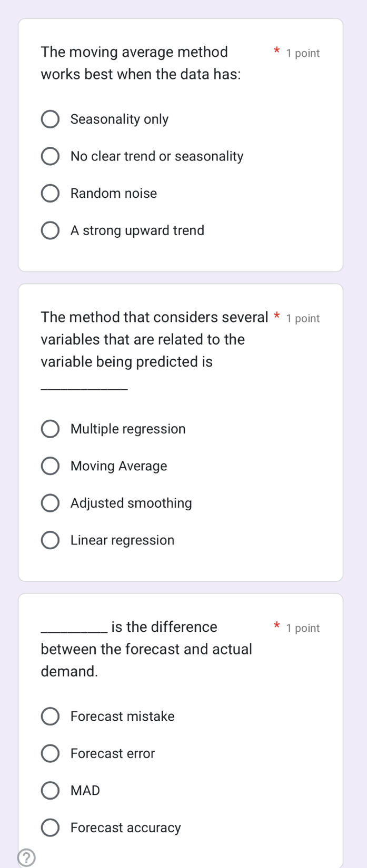Click '1 point' label on forecast question
This screenshot has width=367, height=868.
pos(303,628)
